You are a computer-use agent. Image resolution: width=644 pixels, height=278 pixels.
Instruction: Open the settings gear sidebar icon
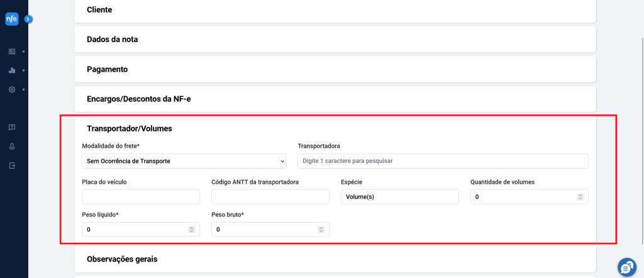(x=12, y=89)
